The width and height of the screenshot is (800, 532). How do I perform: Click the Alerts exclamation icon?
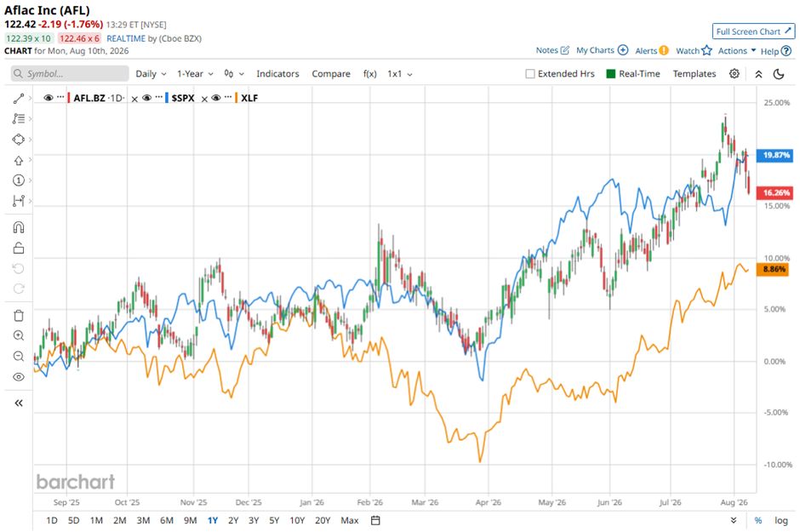pyautogui.click(x=664, y=50)
